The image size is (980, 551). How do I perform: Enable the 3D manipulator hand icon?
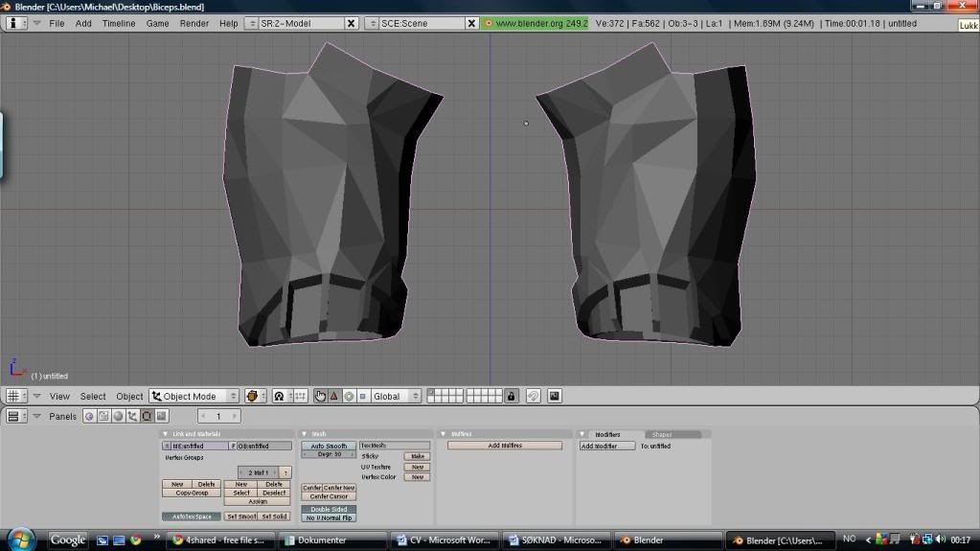[320, 396]
